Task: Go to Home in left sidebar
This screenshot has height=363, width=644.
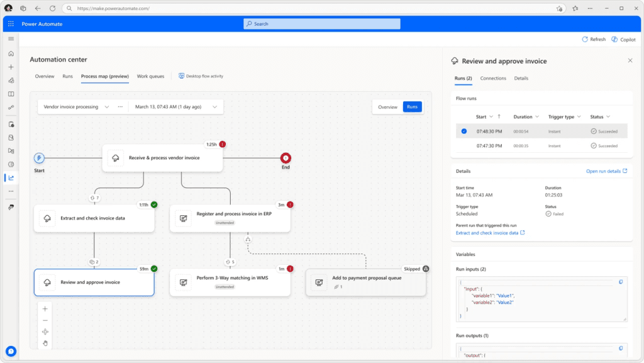Action: pos(11,53)
